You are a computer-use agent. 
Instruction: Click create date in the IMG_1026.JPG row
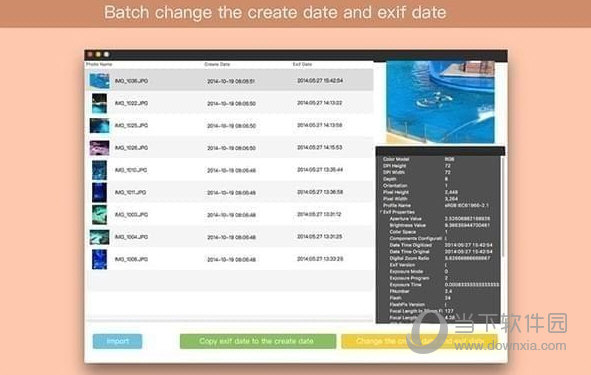231,148
